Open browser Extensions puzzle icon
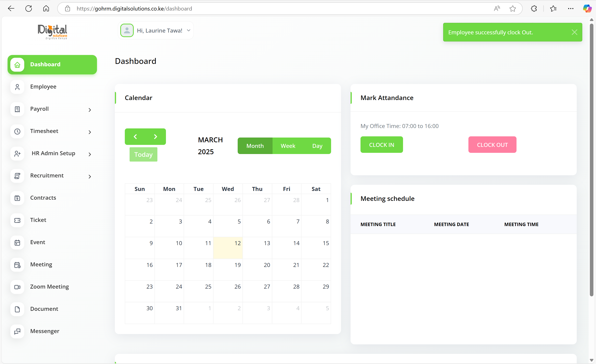Screen dimensions: 596x364 (534, 9)
